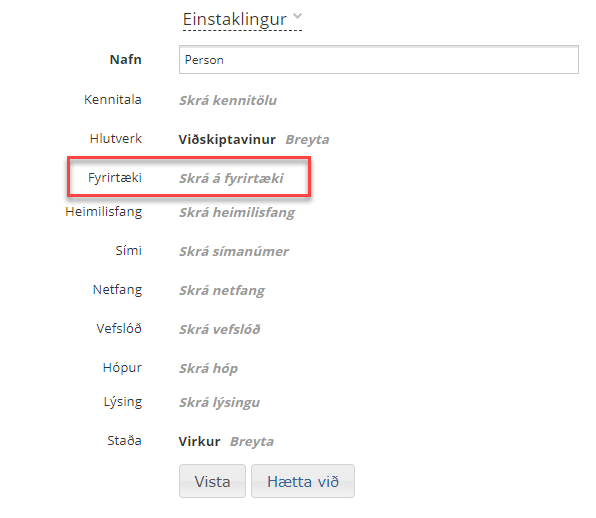Click the Kennitala field label
Screen dimensions: 596x518
coord(113,100)
